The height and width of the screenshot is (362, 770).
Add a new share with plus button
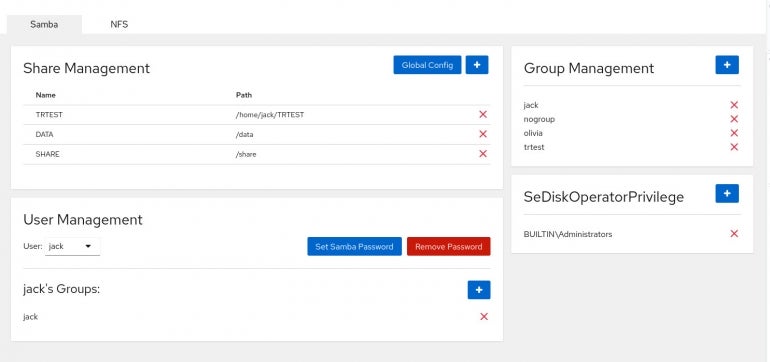coord(477,65)
